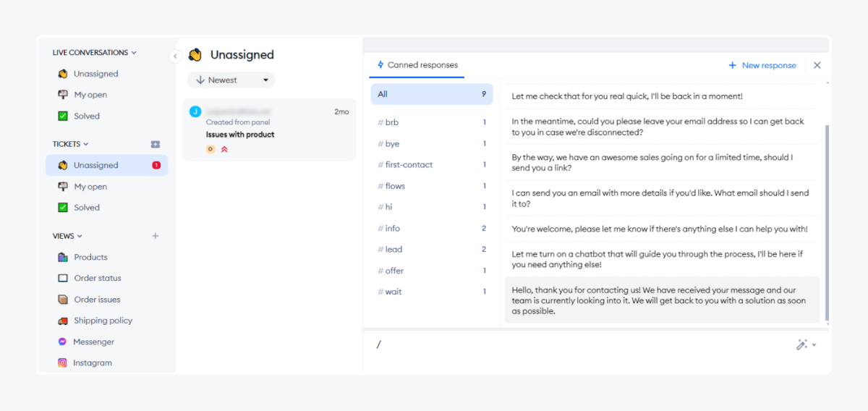The image size is (868, 411).
Task: Click the Order status icon
Action: 63,279
